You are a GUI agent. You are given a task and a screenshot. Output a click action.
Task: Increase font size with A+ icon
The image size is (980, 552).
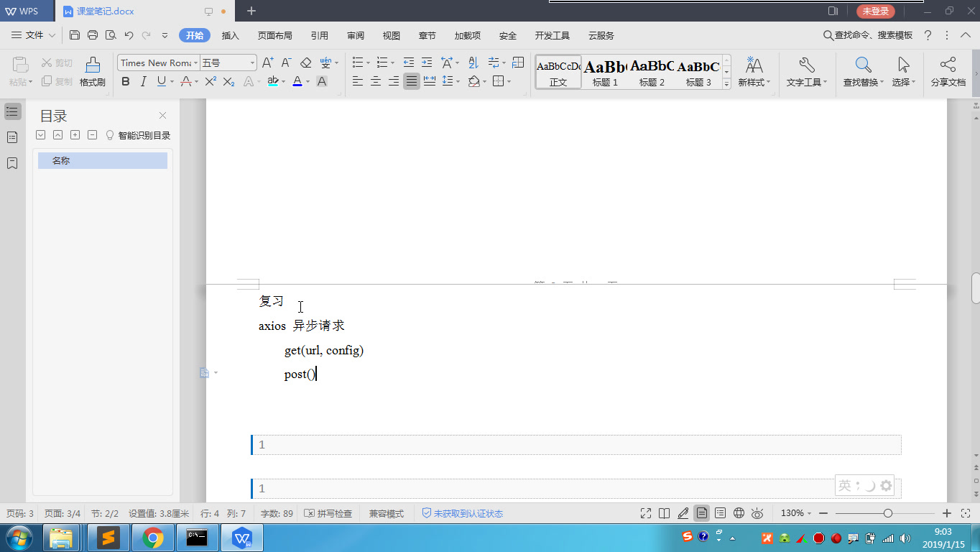(267, 63)
